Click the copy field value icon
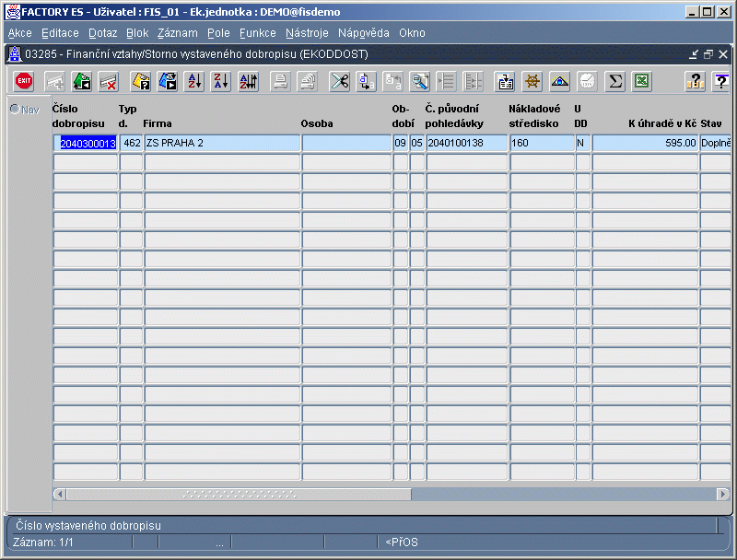Screen dimensions: 737x560 pos(366,81)
